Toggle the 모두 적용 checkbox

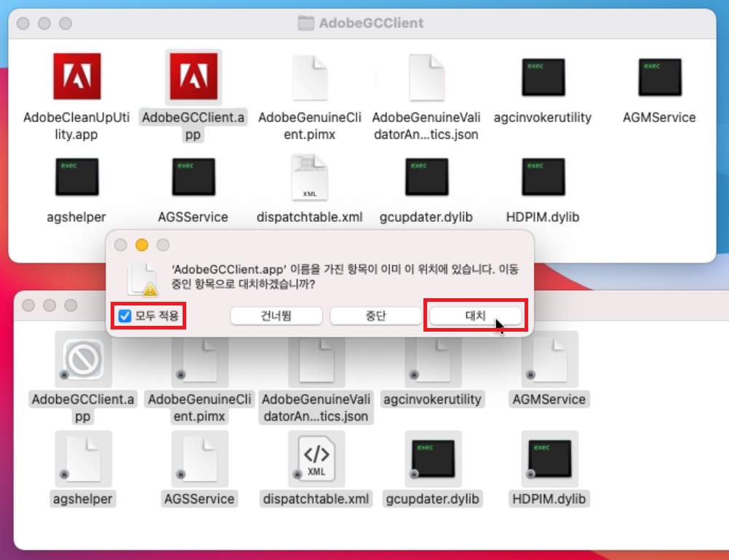coord(124,316)
